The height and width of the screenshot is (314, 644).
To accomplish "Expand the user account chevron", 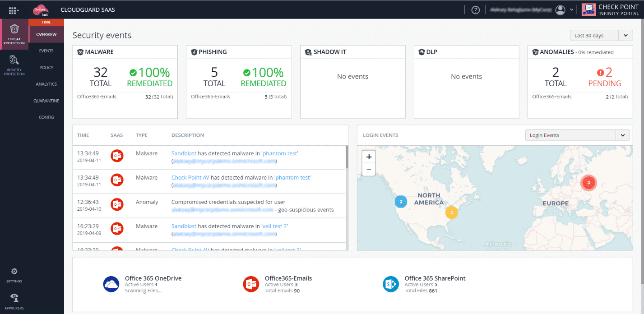I will point(572,10).
